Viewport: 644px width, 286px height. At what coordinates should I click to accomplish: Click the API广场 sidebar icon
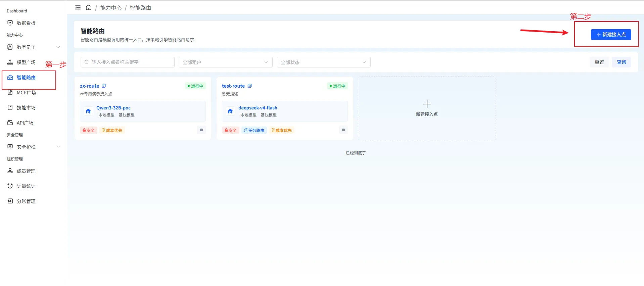tap(10, 123)
